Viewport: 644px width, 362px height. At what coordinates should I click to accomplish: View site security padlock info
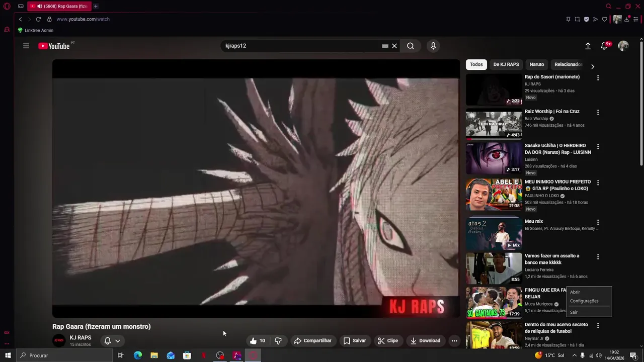tap(49, 19)
